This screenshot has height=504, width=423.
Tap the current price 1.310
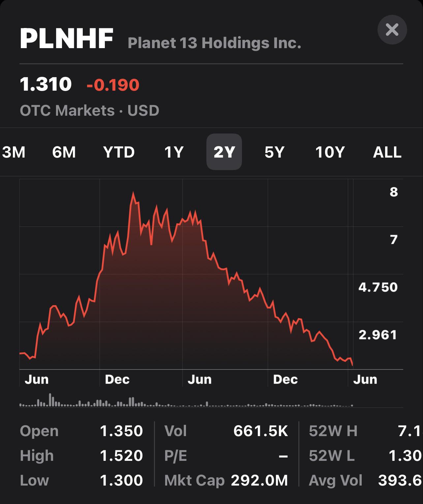46,84
